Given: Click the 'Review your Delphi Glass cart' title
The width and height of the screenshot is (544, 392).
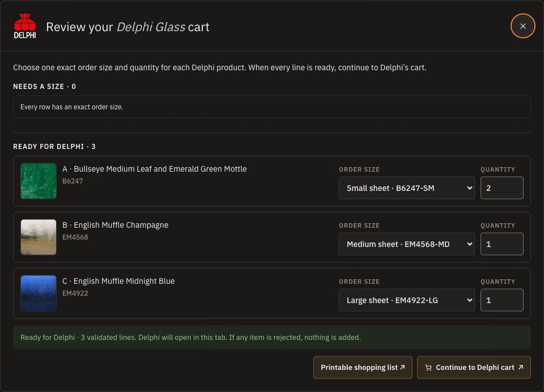Looking at the screenshot, I should 127,27.
